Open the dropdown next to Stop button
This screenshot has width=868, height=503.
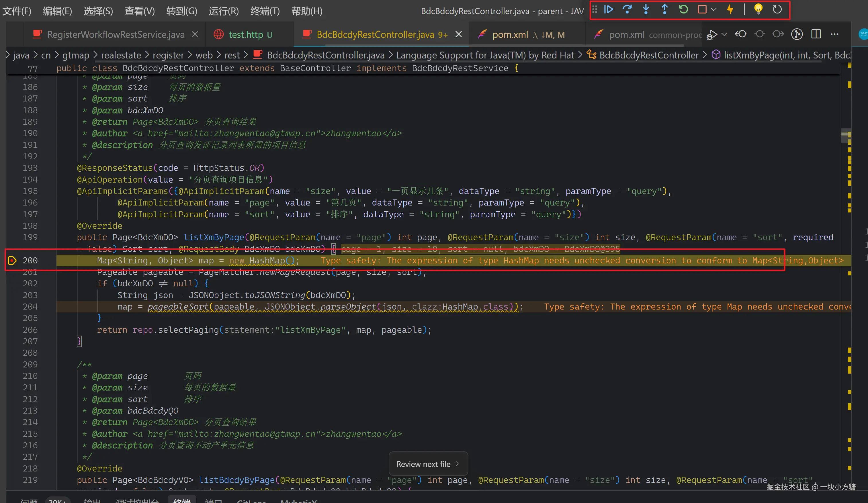point(714,10)
